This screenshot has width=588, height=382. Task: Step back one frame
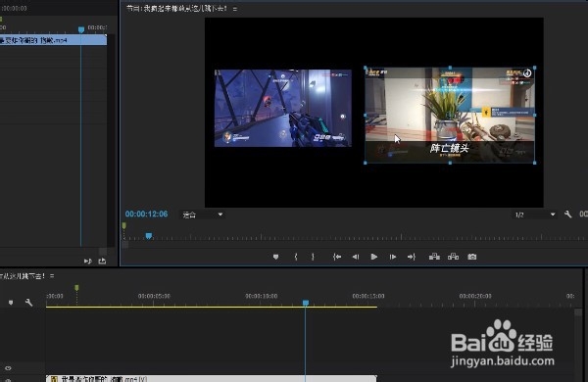(x=356, y=257)
